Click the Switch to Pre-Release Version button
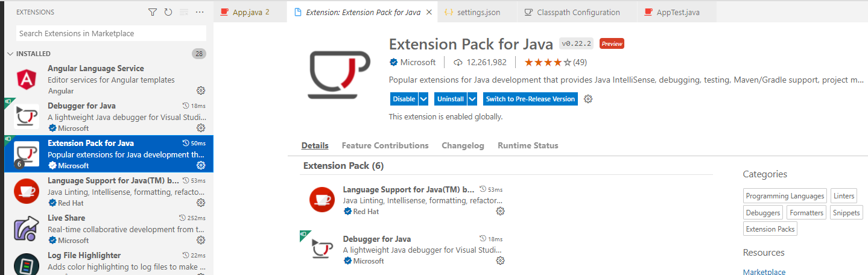The width and height of the screenshot is (868, 275). click(530, 99)
